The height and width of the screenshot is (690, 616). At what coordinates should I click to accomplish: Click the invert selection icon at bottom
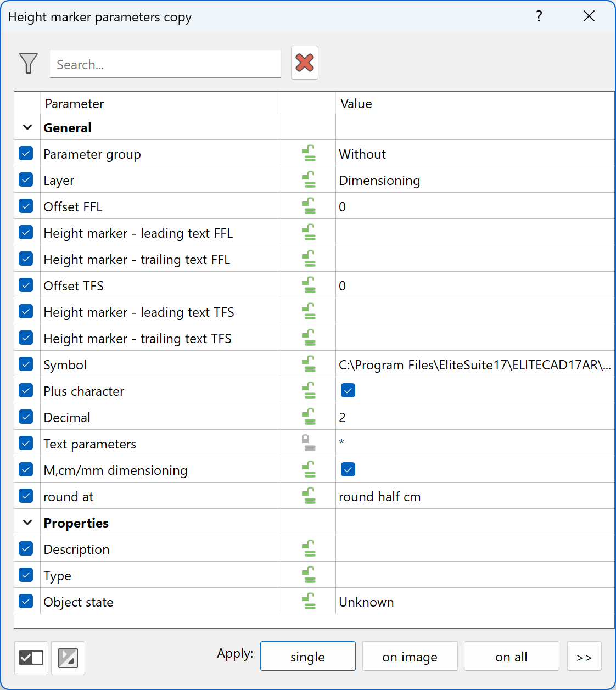tap(68, 657)
